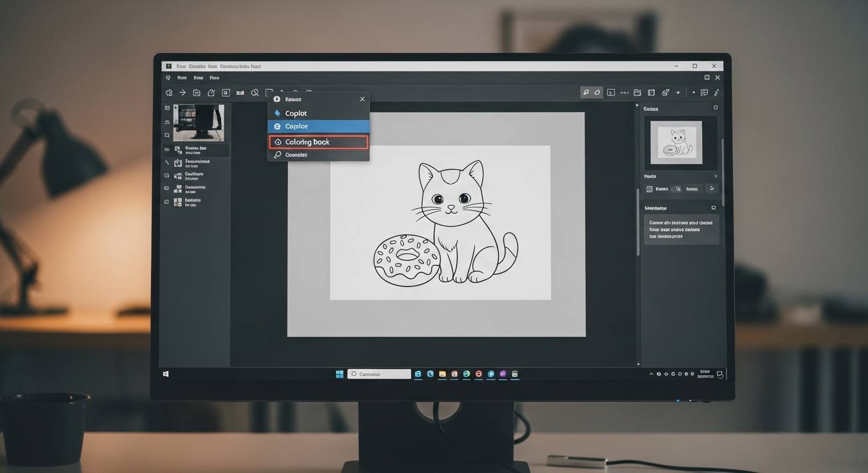This screenshot has width=868, height=473.
Task: Click the magnifier search icon in toolbar
Action: 255,93
